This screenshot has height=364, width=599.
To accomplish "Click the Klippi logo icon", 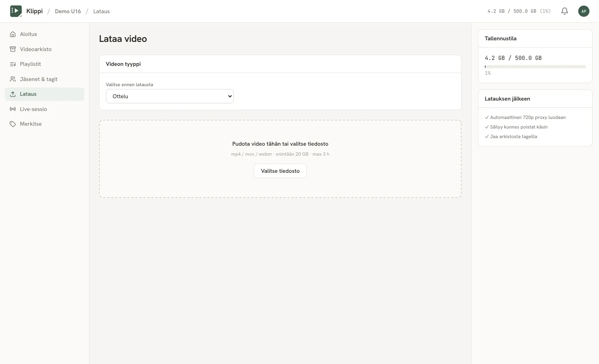I will 16,11.
